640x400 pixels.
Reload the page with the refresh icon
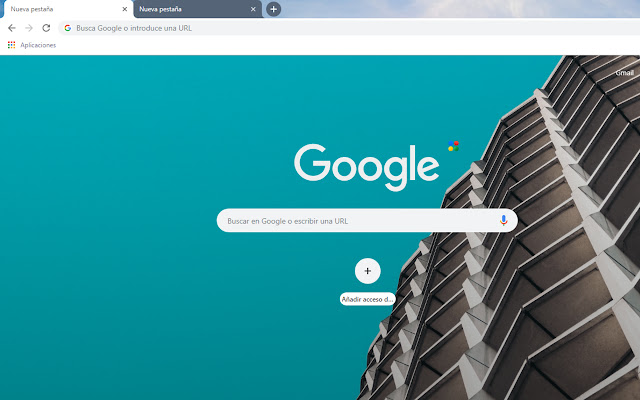tap(46, 28)
